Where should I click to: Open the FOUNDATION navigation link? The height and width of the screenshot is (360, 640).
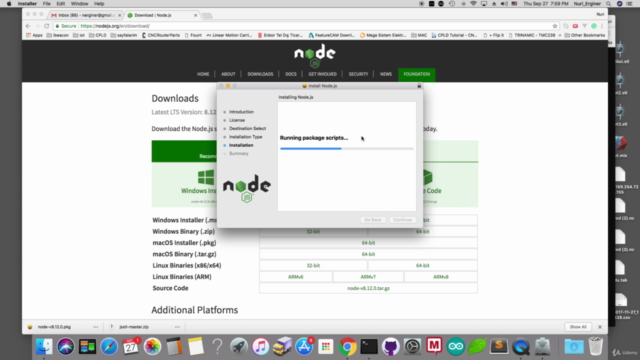pos(417,74)
